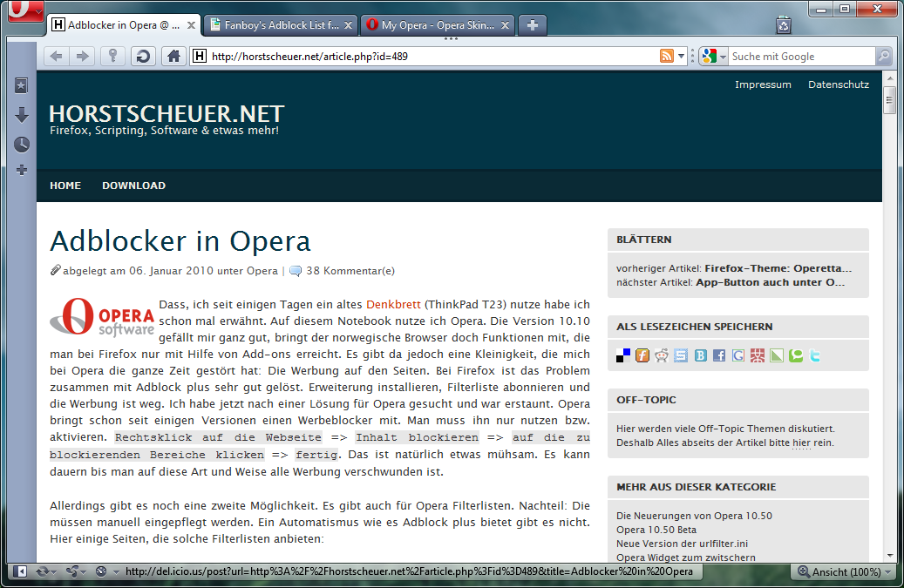Focus the 'Suche mit Google' search field

point(801,57)
